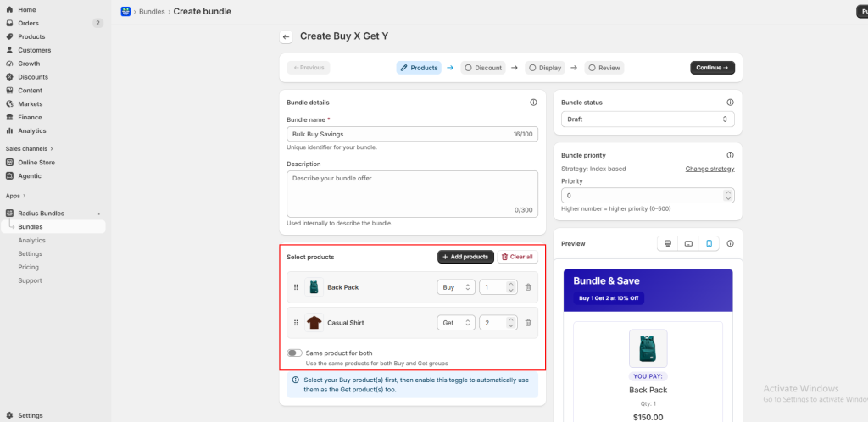
Task: Select tablet preview icon
Action: [688, 243]
